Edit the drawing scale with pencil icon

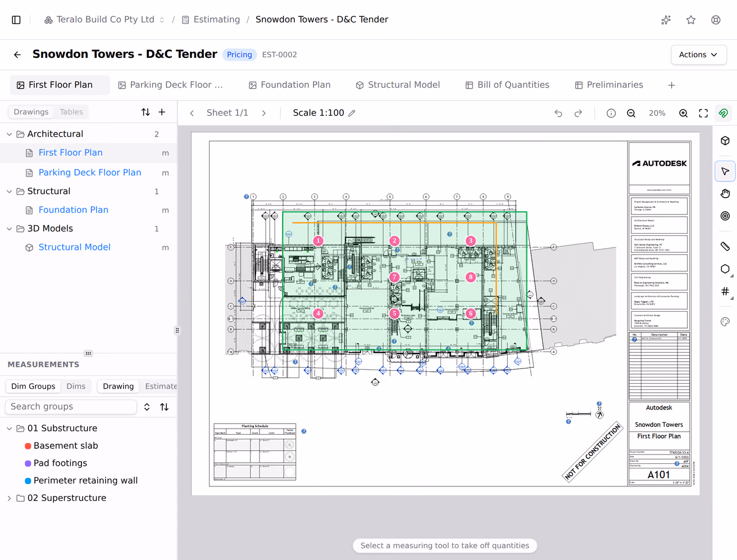[x=352, y=113]
